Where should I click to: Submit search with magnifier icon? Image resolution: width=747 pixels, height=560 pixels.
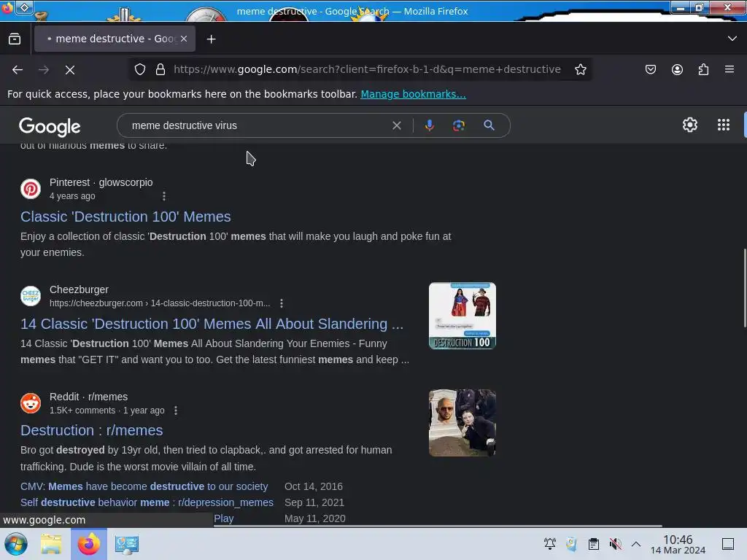coord(489,125)
